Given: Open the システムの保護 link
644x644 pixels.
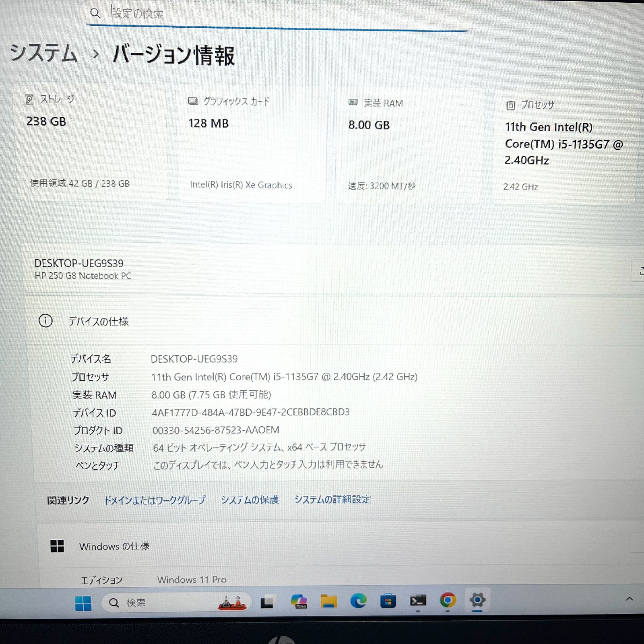Looking at the screenshot, I should coord(250,500).
